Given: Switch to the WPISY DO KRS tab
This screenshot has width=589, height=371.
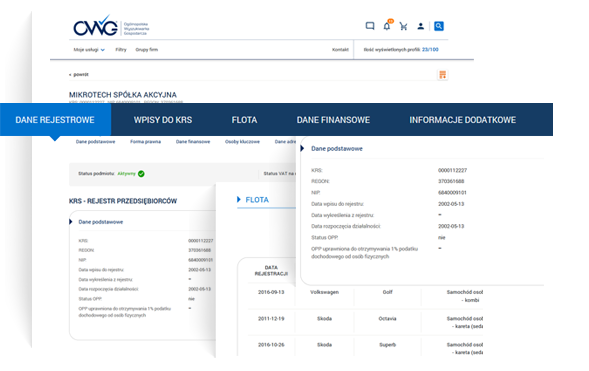Looking at the screenshot, I should click(163, 120).
